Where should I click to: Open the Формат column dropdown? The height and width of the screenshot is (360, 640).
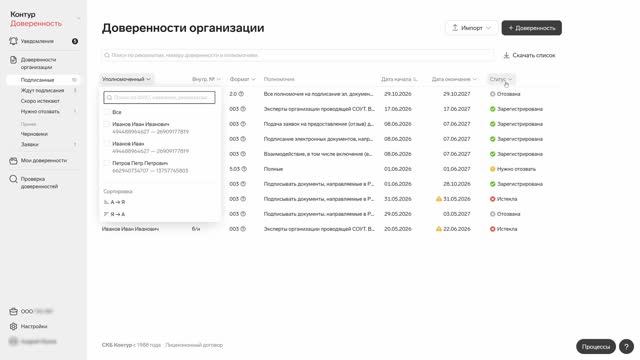coord(242,79)
